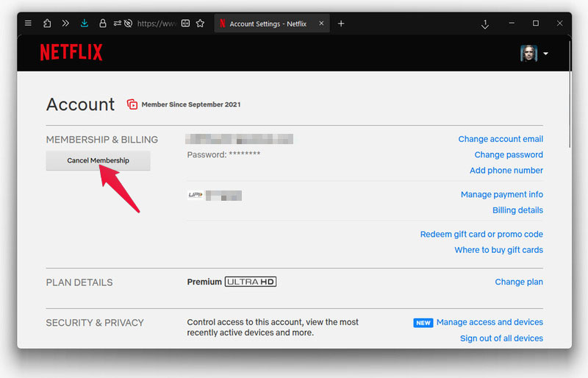
Task: Click the PLAN DETAILS heading
Action: (x=79, y=282)
